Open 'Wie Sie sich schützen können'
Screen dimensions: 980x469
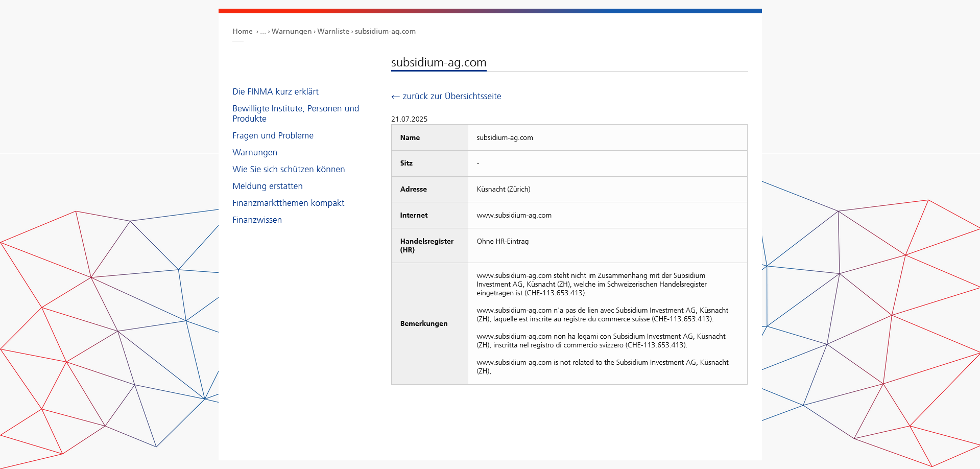tap(289, 169)
